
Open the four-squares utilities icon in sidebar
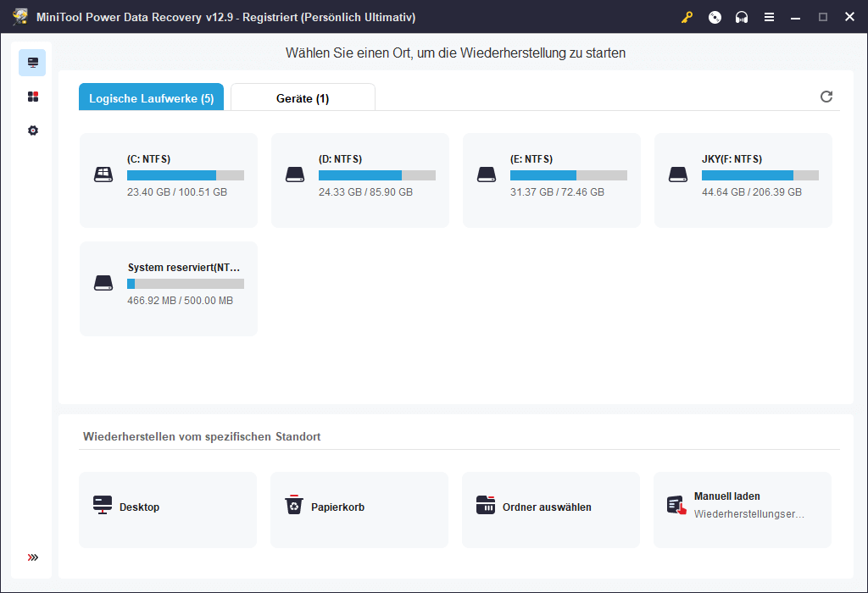coord(33,97)
